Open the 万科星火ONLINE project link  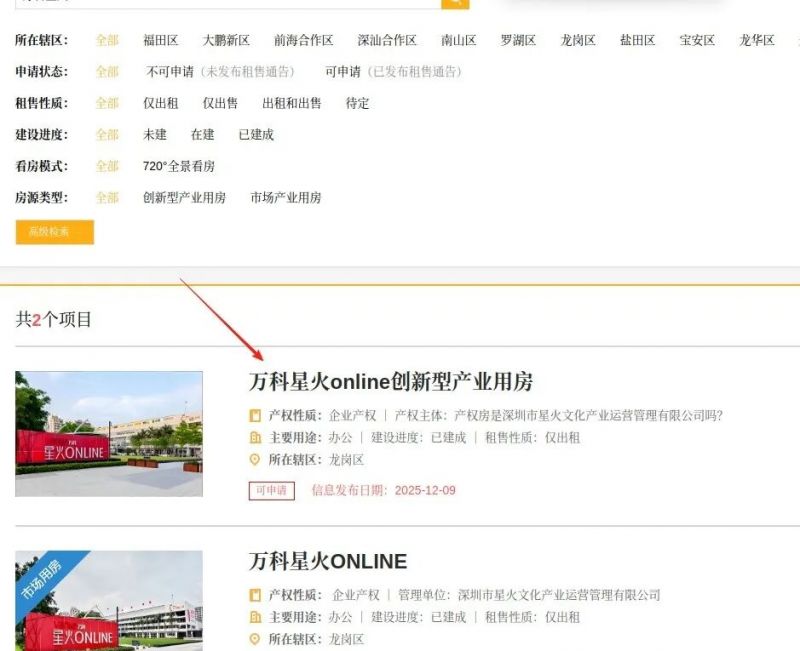327,561
